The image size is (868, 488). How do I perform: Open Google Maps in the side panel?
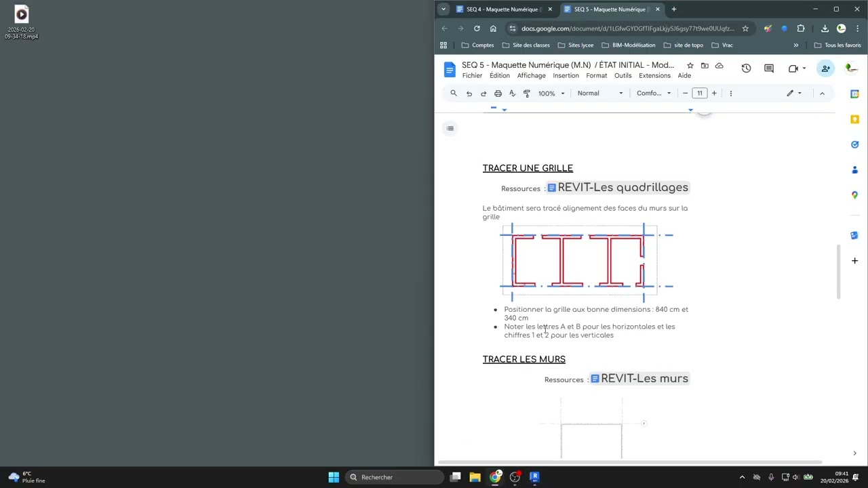(x=854, y=195)
